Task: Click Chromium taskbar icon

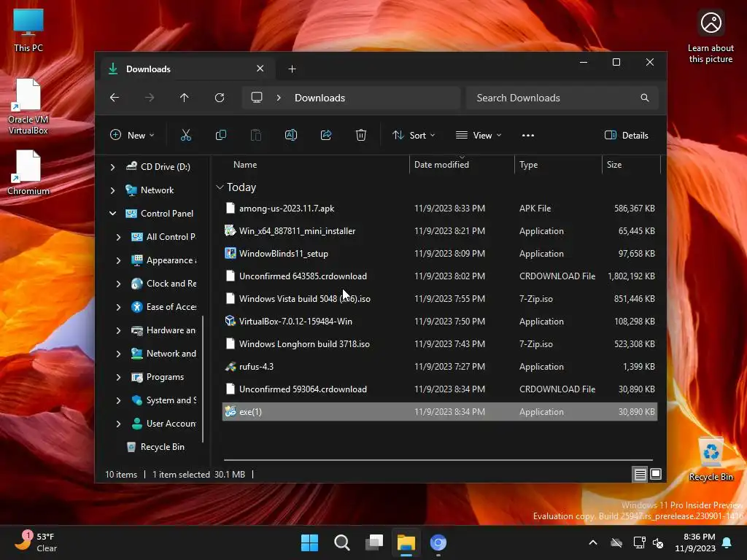Action: [438, 542]
